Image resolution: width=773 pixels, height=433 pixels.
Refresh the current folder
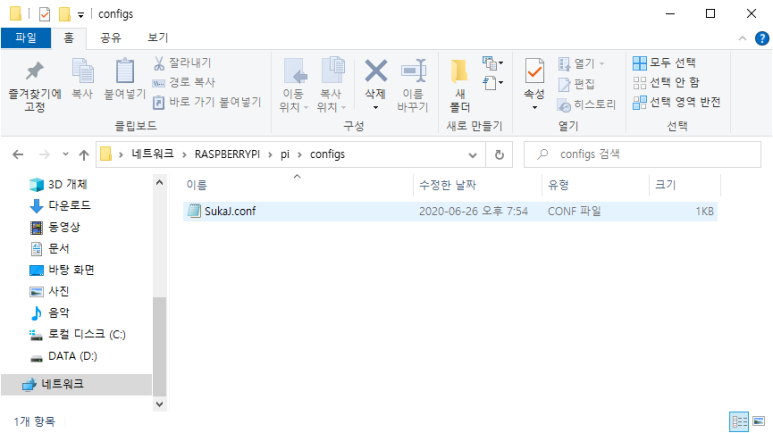pos(499,155)
